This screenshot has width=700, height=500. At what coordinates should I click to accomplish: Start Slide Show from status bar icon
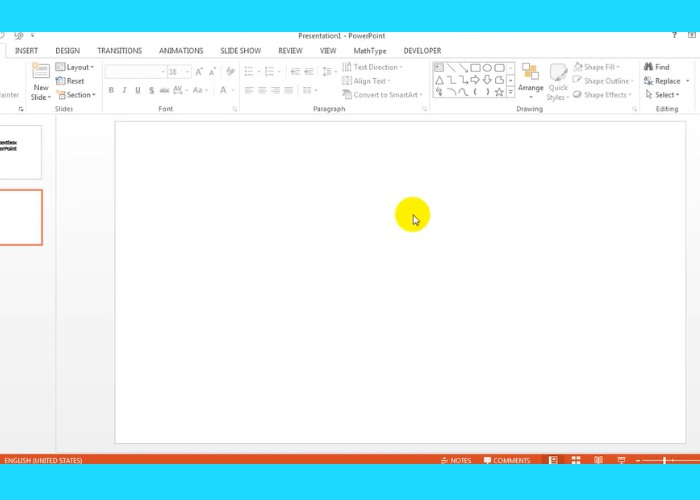[621, 460]
